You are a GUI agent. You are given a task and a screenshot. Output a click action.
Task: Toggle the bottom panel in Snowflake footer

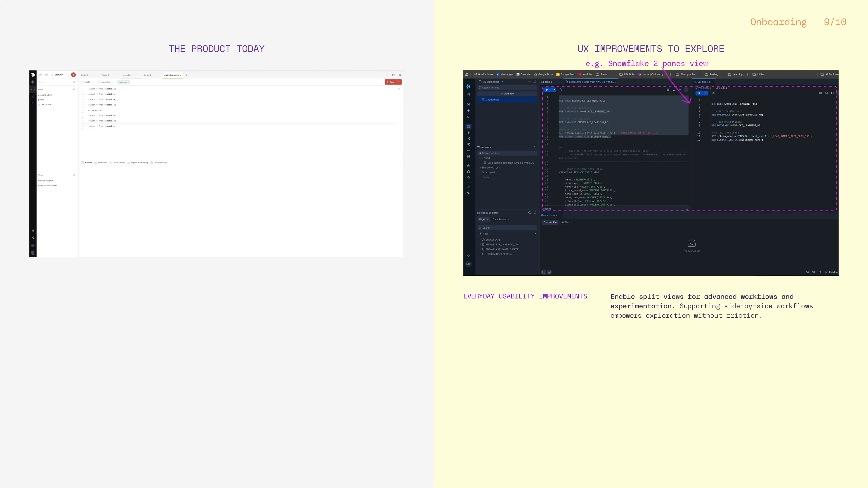pyautogui.click(x=549, y=272)
